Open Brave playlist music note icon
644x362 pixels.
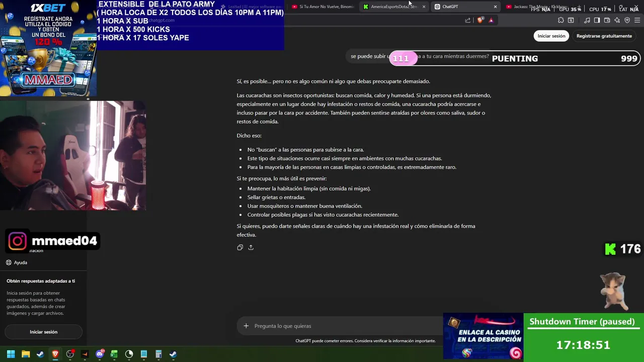coord(587,20)
